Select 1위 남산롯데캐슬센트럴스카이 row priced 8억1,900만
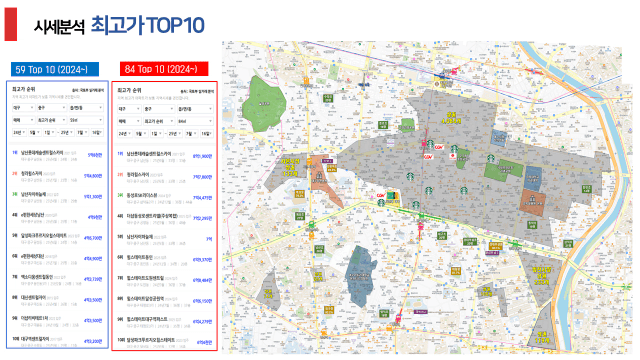Screen dimensions: 640x360 pyautogui.click(x=164, y=157)
